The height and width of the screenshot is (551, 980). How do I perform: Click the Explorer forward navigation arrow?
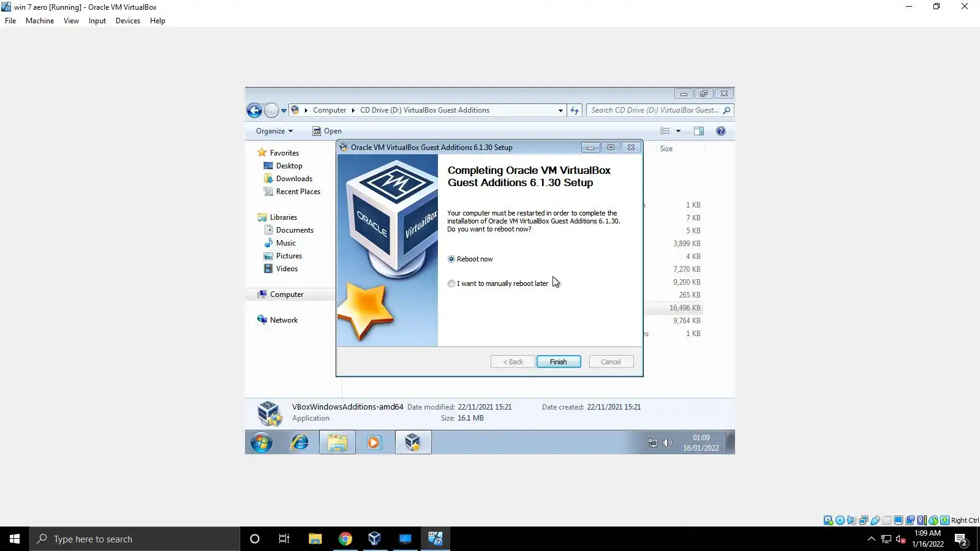point(271,110)
